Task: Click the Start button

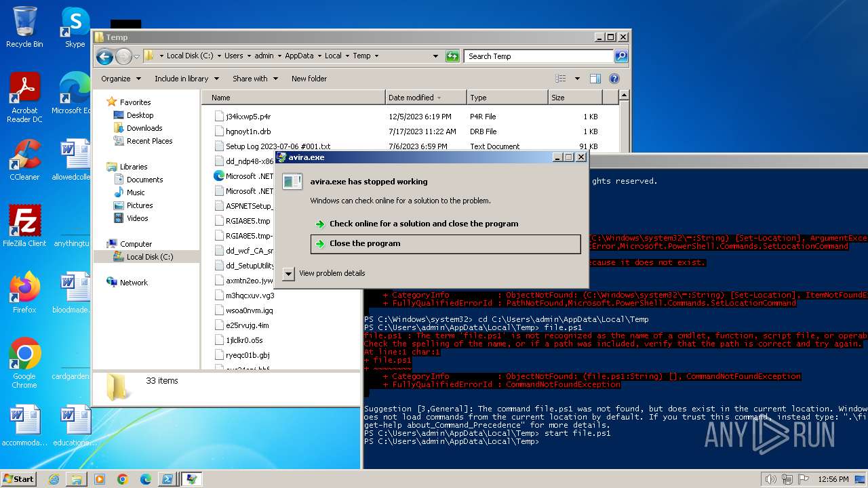Action: [19, 479]
